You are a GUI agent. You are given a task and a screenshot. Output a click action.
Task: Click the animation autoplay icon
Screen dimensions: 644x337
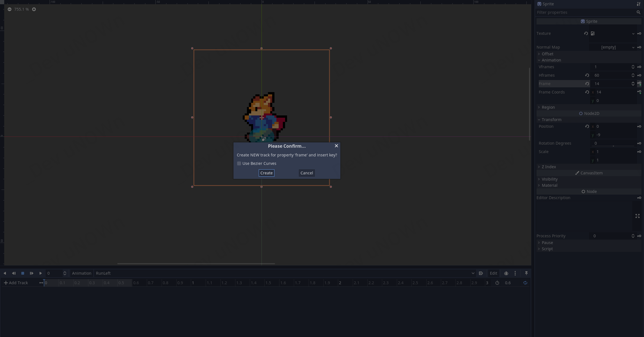[481, 273]
